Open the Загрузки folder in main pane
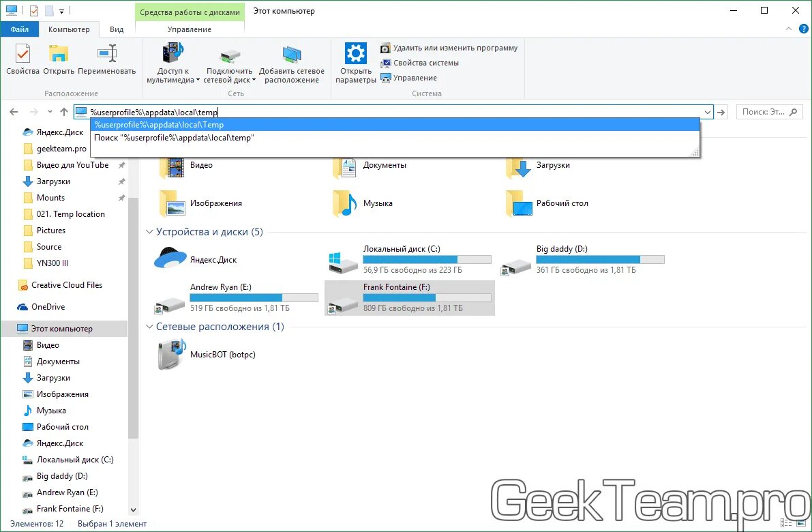 pos(537,166)
